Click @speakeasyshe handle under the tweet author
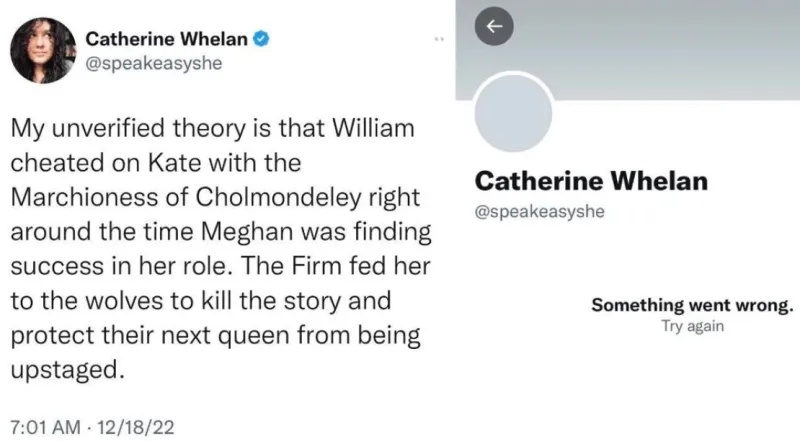Image resolution: width=800 pixels, height=442 pixels. pos(154,63)
